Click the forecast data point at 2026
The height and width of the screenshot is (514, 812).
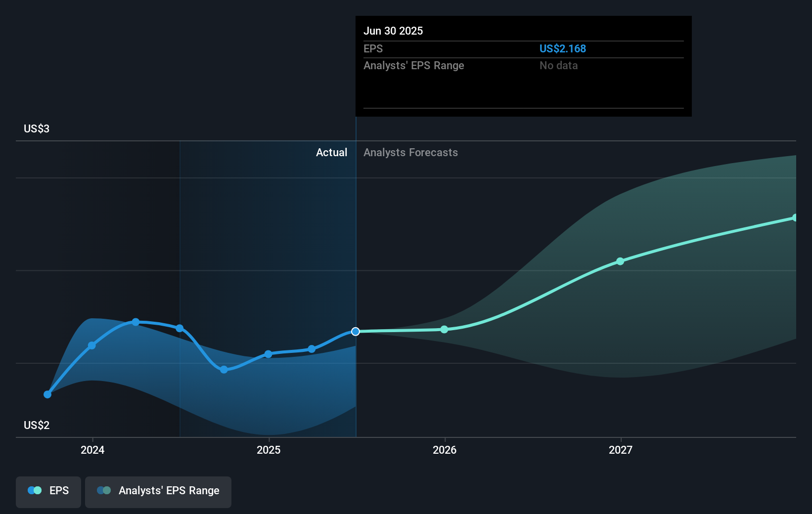click(x=444, y=329)
